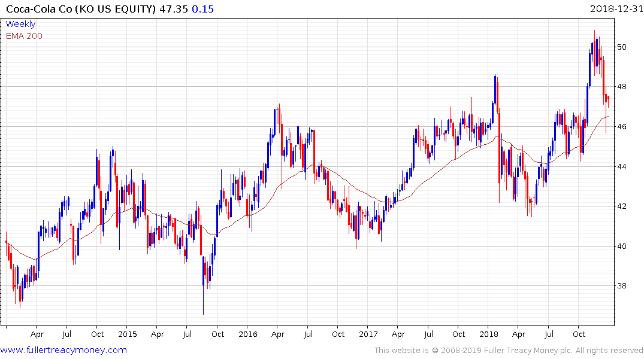The image size is (644, 359).
Task: Open the www.fullertreacymoney.com link
Action: pos(64,350)
